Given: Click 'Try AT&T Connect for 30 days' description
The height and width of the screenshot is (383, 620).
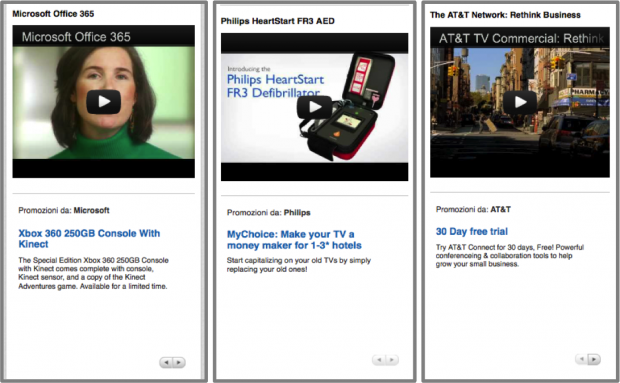Looking at the screenshot, I should [x=510, y=255].
